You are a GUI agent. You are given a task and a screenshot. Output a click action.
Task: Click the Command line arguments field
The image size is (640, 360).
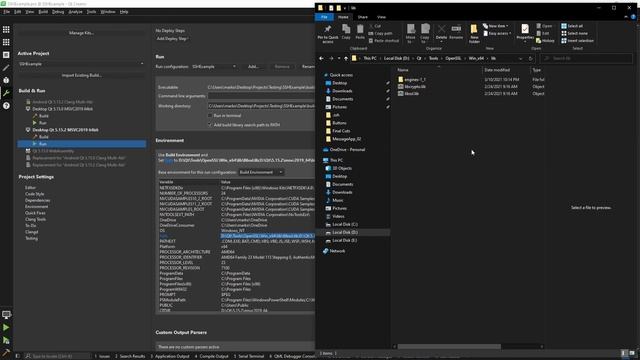(x=261, y=96)
